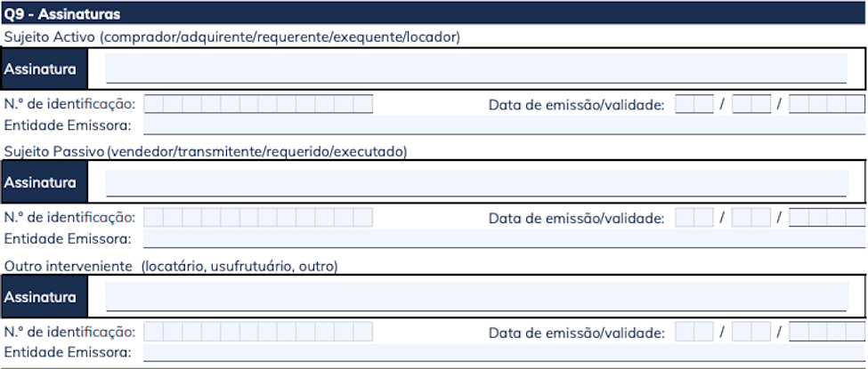Select the Sujeito Activo date month box
The height and width of the screenshot is (369, 868).
pyautogui.click(x=750, y=105)
